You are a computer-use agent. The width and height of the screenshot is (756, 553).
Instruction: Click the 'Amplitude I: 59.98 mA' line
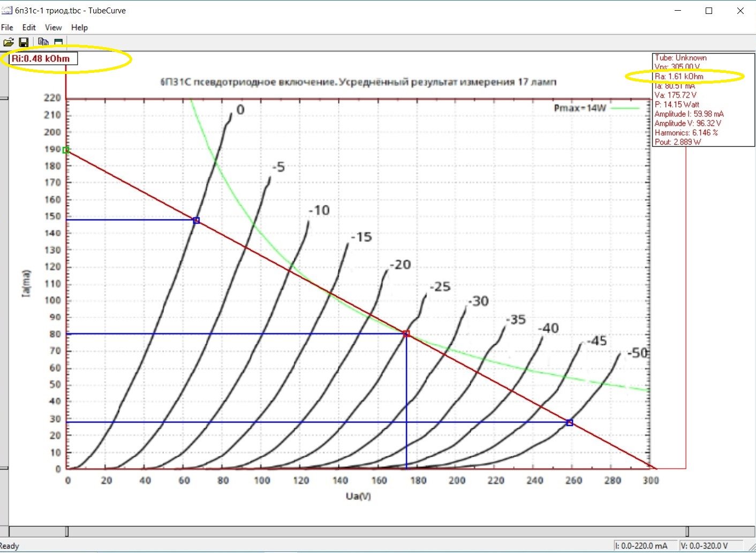pyautogui.click(x=689, y=114)
